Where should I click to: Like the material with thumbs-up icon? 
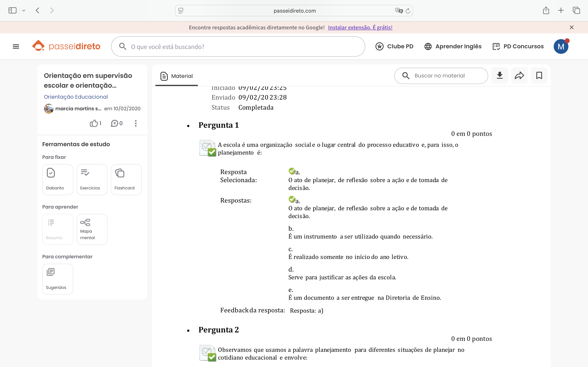tap(94, 123)
